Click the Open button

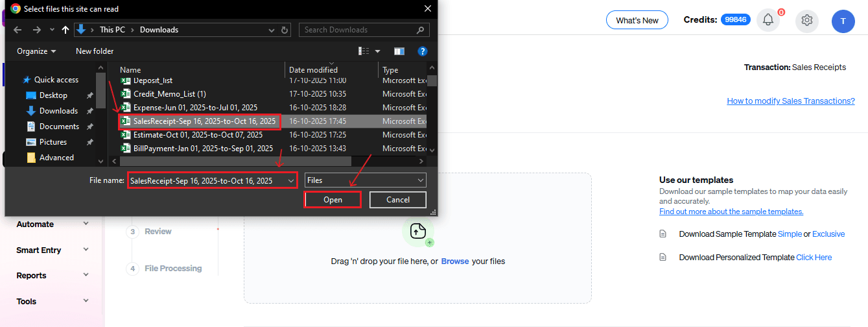point(333,200)
